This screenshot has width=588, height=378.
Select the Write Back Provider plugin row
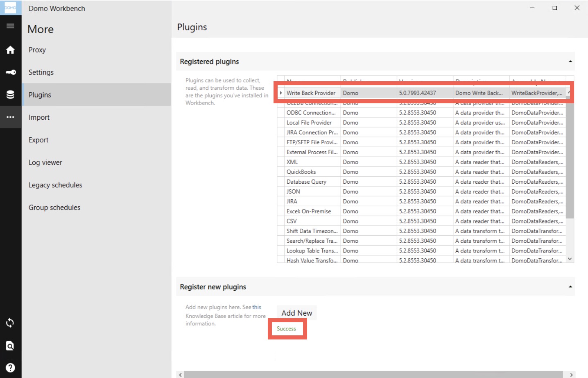311,93
